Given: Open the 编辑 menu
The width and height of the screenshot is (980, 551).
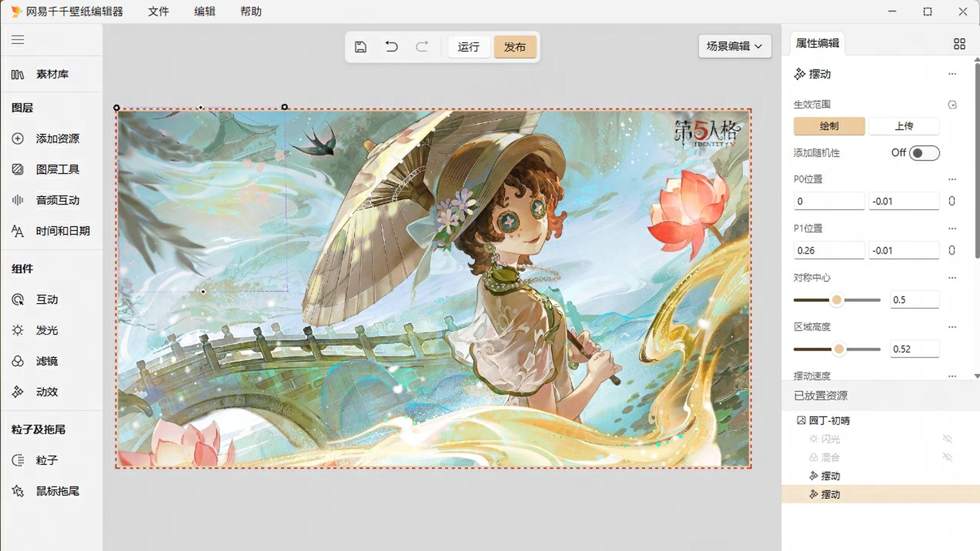Looking at the screenshot, I should click(204, 12).
